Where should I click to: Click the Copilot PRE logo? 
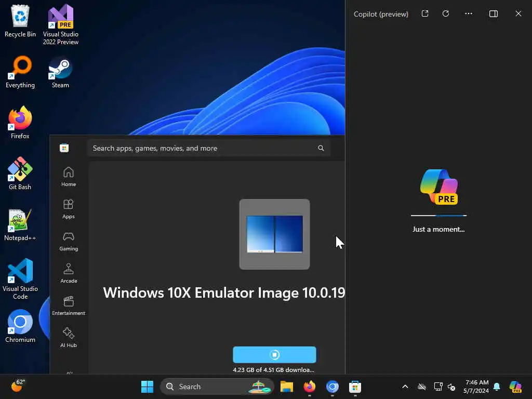(x=439, y=187)
